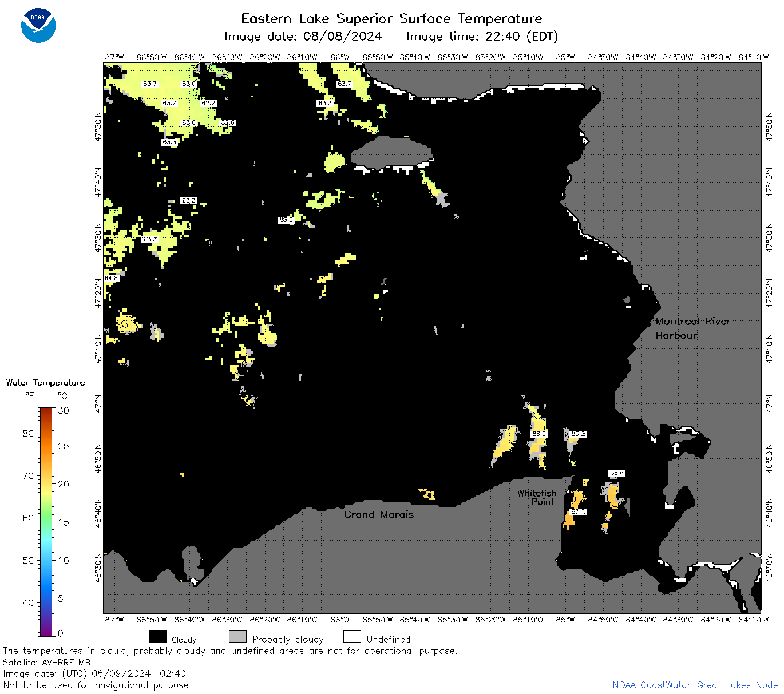Click the 70 tick on the Fahrenheit scale
Image resolution: width=784 pixels, height=694 pixels.
(28, 475)
